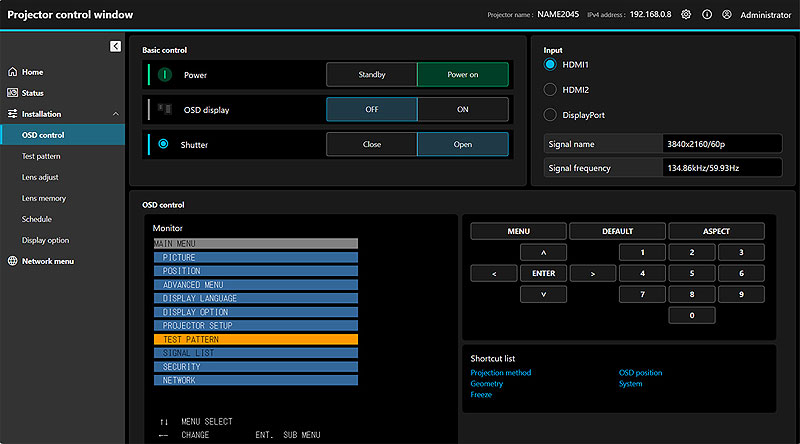Viewport: 800px width, 444px height.
Task: Click the Administrator user label
Action: click(x=765, y=15)
